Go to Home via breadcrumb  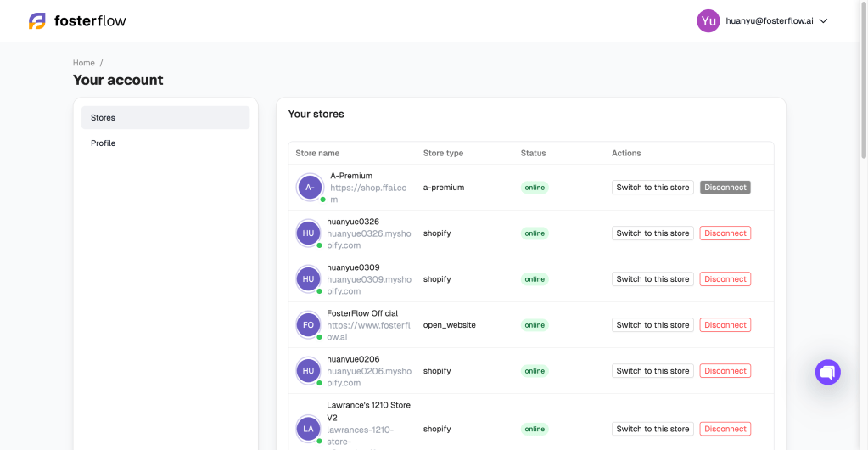point(84,63)
